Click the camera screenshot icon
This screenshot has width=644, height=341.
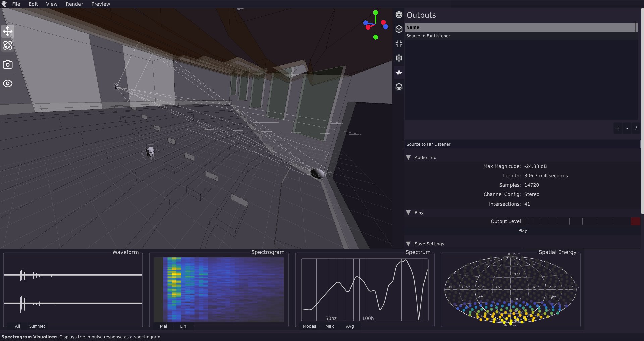tap(8, 64)
